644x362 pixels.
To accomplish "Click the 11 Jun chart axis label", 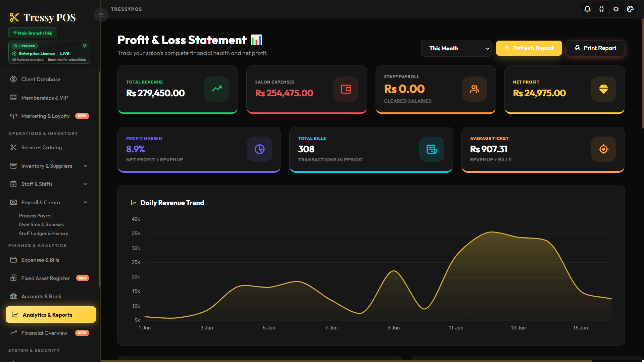I will tap(456, 328).
